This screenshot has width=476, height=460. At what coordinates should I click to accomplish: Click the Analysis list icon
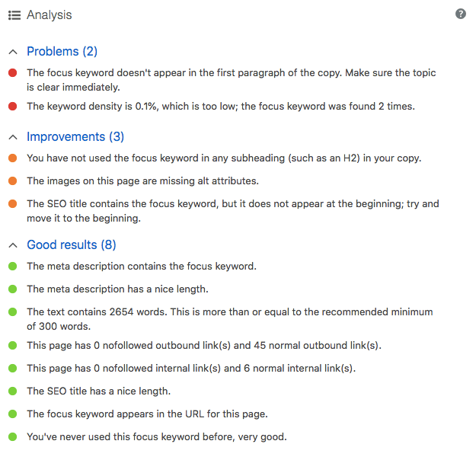click(x=14, y=15)
